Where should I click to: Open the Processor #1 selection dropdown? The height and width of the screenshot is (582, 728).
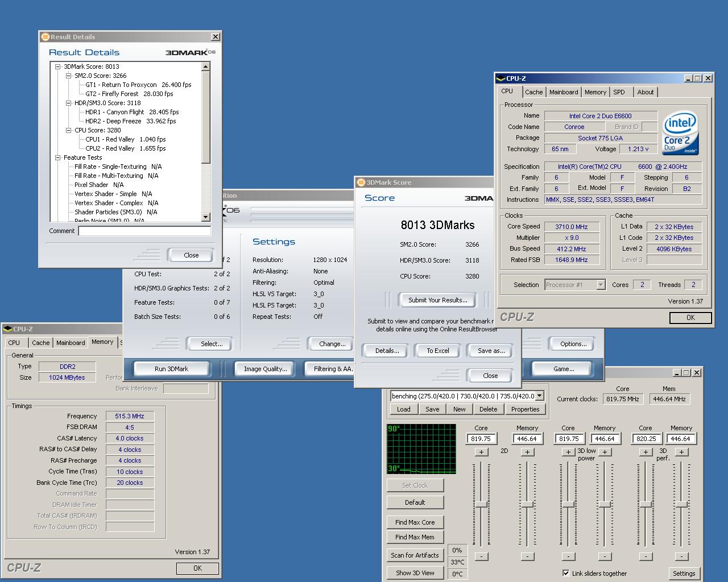click(x=601, y=285)
